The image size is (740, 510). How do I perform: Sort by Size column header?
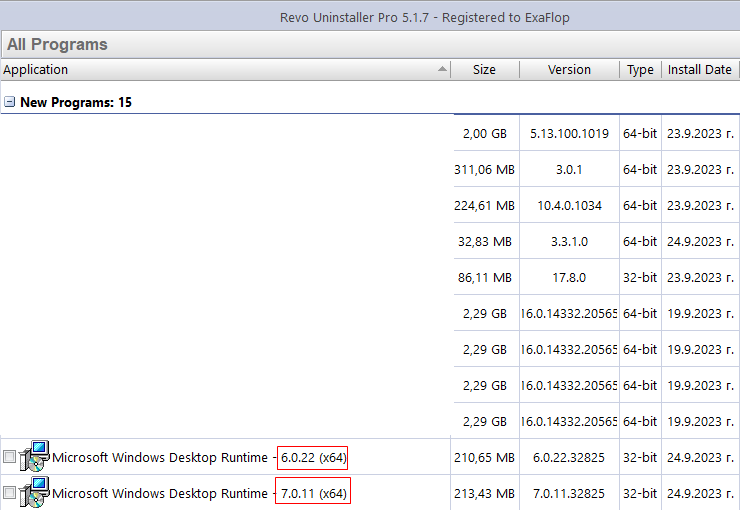tap(485, 70)
